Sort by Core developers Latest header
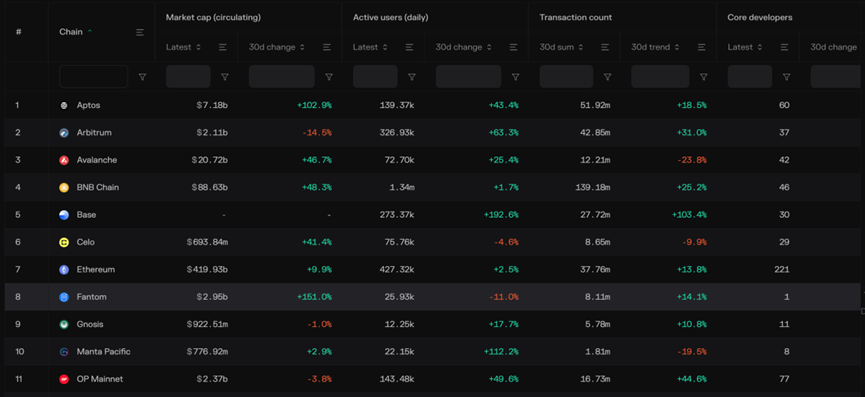Screen dimensions: 865x397 click(x=745, y=47)
